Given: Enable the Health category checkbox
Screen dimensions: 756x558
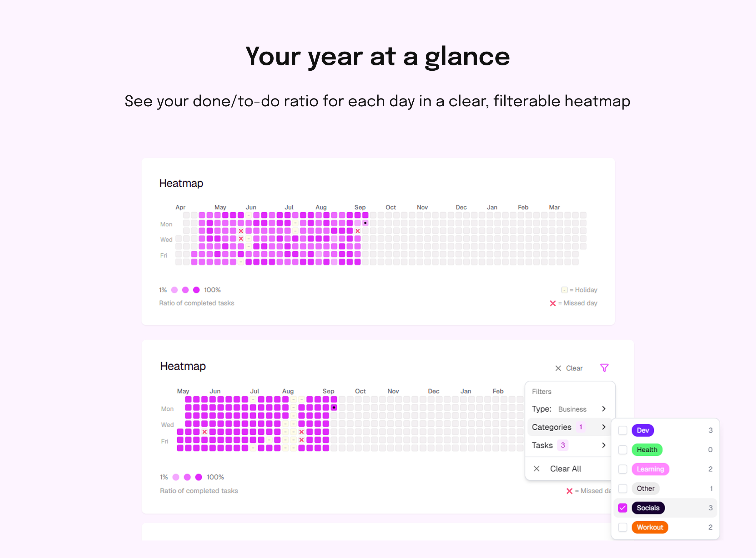Looking at the screenshot, I should tap(622, 449).
